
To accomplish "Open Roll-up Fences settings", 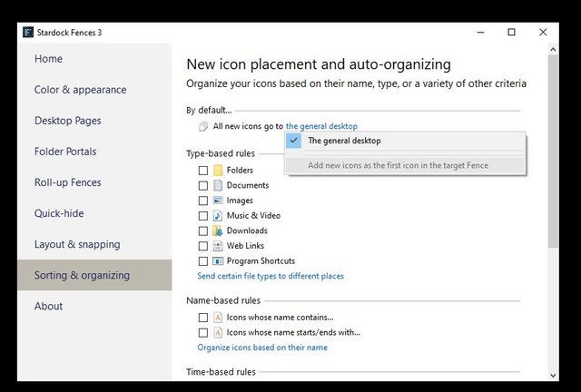I will (94, 182).
